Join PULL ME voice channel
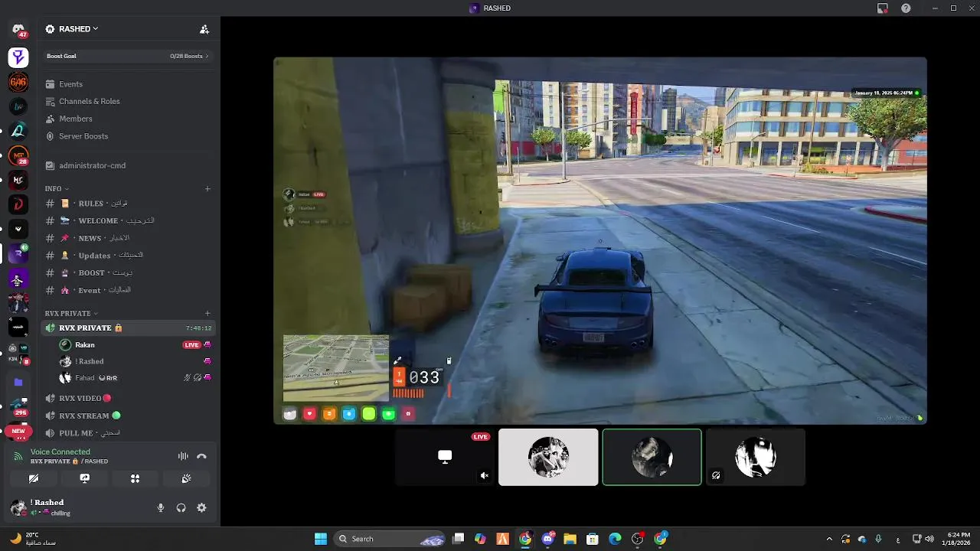 tap(129, 433)
